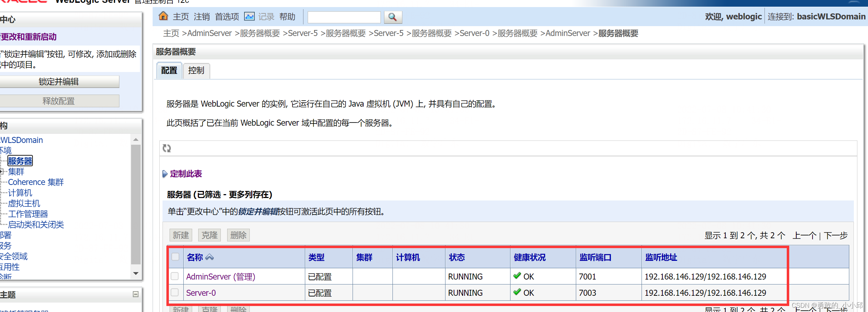Select 虚拟主机 in domain tree
The image size is (868, 312).
24,203
